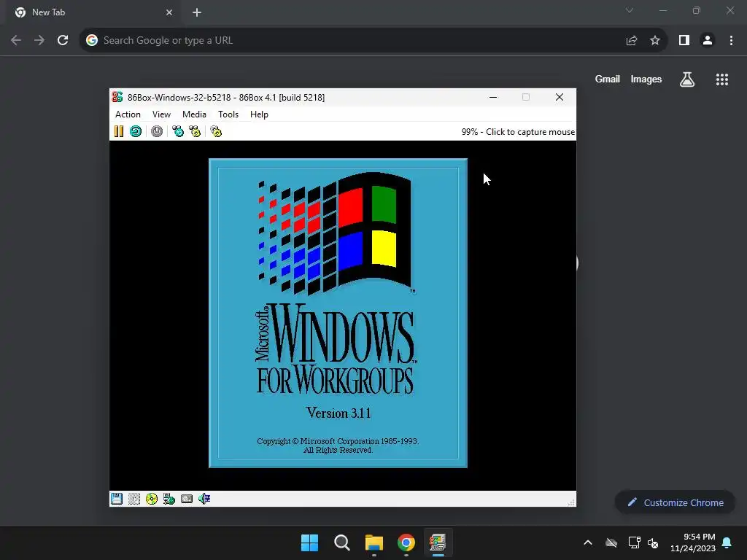
Task: Expand Chrome's tab search chevron
Action: (630, 10)
